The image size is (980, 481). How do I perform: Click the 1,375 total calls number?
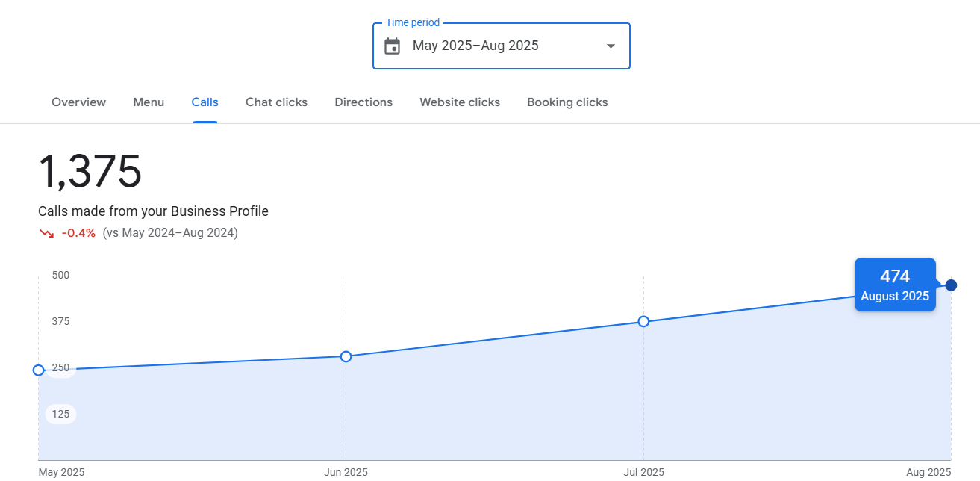pos(90,171)
